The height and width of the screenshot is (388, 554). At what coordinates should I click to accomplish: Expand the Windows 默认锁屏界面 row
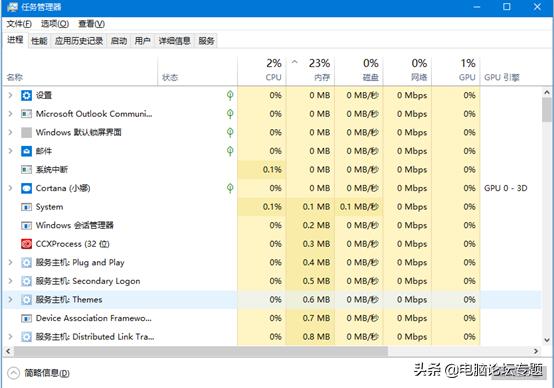[x=10, y=133]
